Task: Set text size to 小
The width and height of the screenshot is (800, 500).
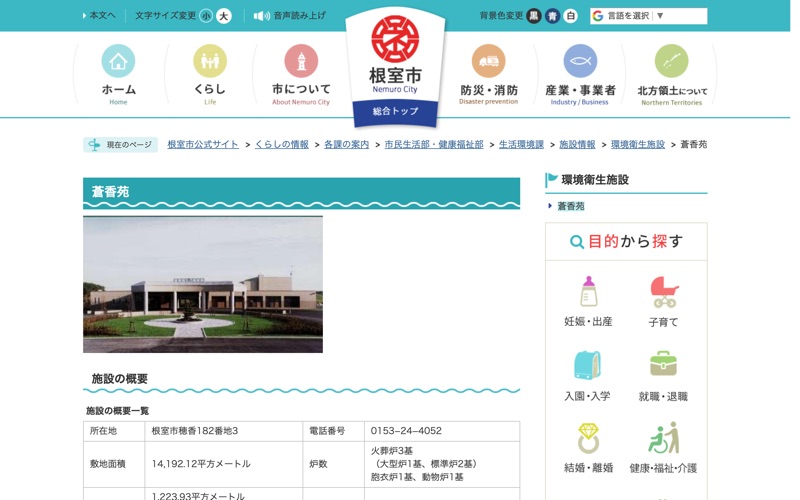Action: point(206,16)
